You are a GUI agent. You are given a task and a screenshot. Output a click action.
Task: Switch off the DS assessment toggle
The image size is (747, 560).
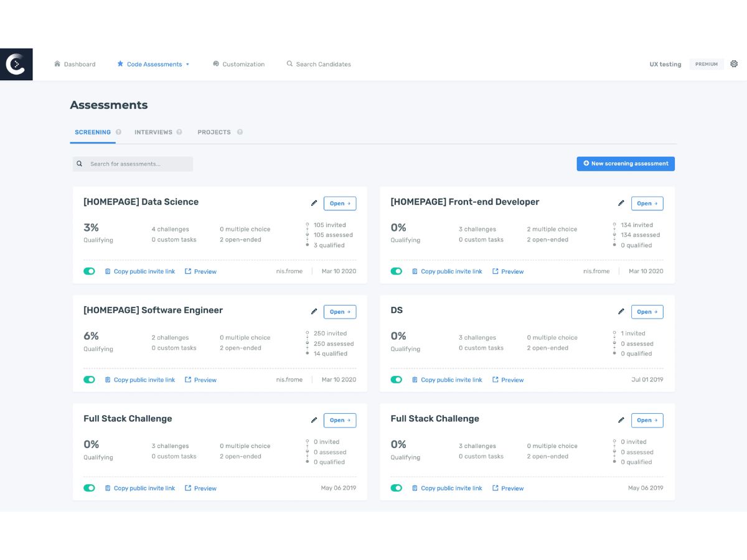(x=396, y=380)
